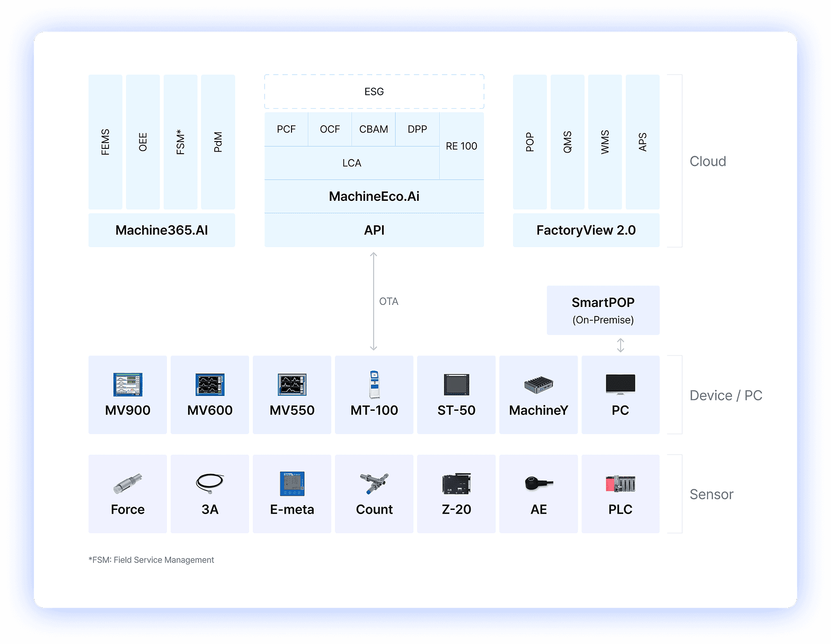Click the E-meta power meter icon
This screenshot has height=644, width=831.
292,483
